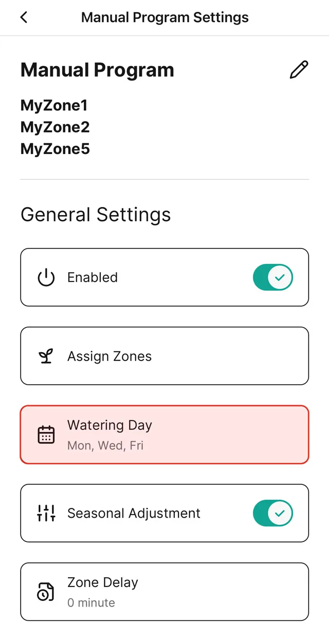Click the power icon beside Enabled

point(46,277)
